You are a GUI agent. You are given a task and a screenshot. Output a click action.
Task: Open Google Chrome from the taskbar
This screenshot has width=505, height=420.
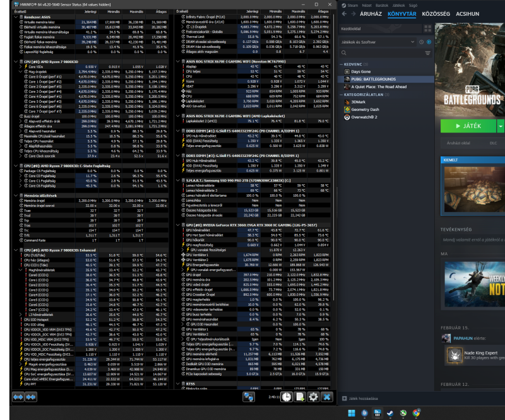click(x=416, y=413)
